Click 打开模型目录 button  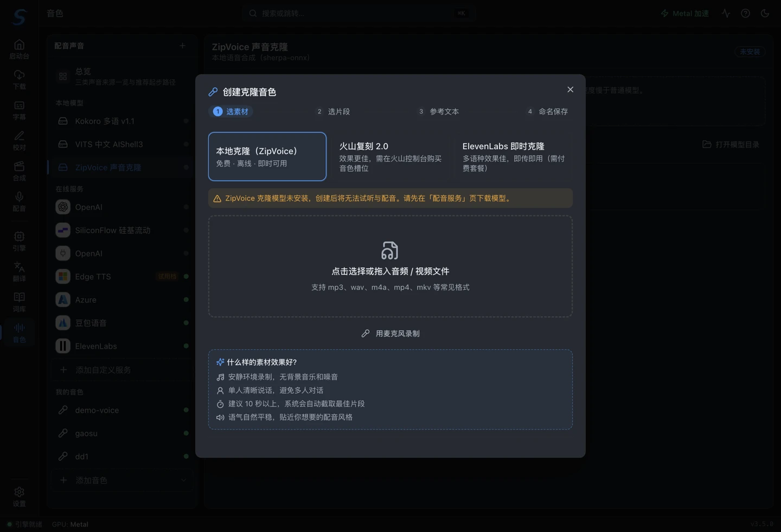[731, 144]
